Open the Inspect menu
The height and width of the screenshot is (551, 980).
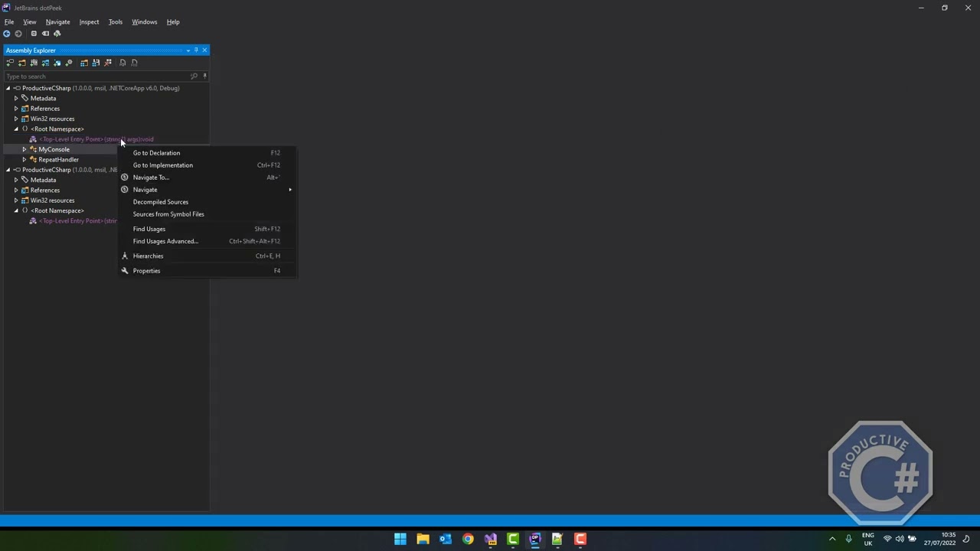pos(89,22)
